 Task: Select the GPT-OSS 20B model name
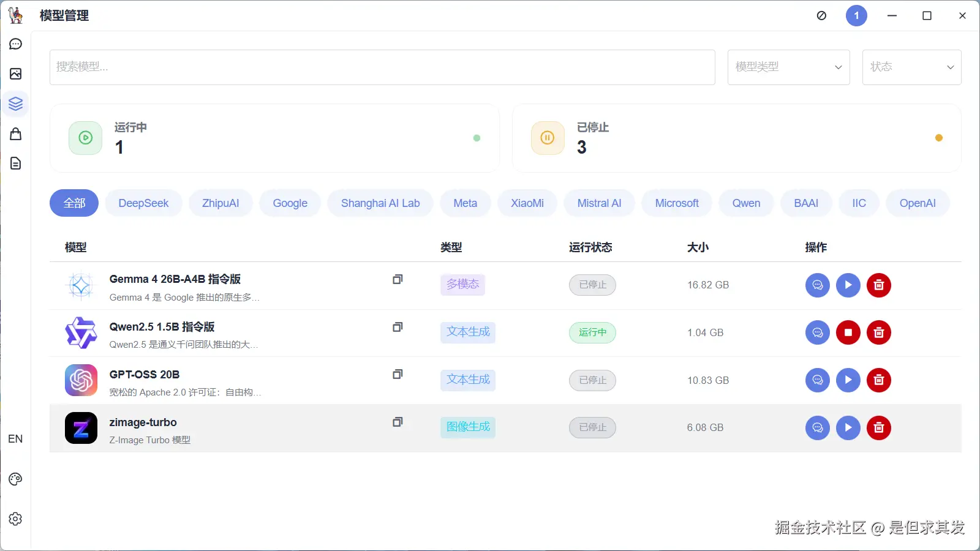(x=145, y=375)
